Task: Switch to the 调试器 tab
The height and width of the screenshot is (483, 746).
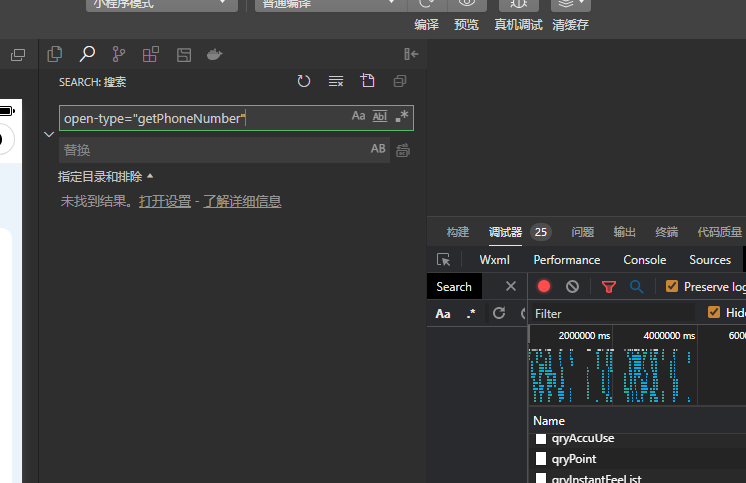Action: click(x=505, y=232)
